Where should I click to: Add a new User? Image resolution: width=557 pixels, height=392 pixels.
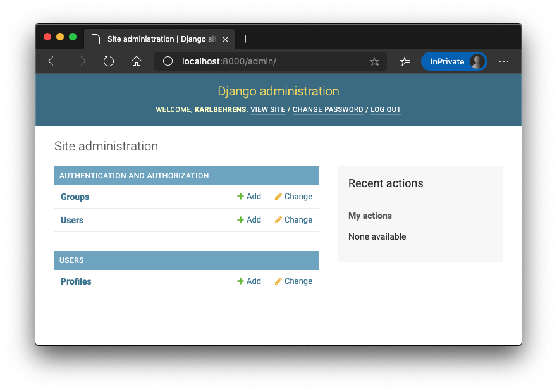click(249, 220)
